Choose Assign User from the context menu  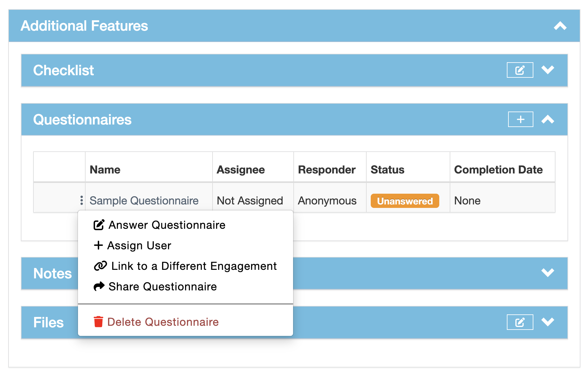[x=139, y=246]
